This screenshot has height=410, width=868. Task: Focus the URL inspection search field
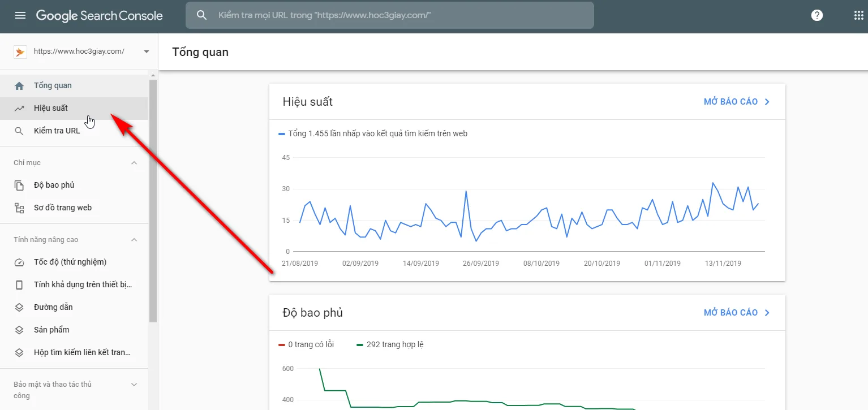(390, 15)
